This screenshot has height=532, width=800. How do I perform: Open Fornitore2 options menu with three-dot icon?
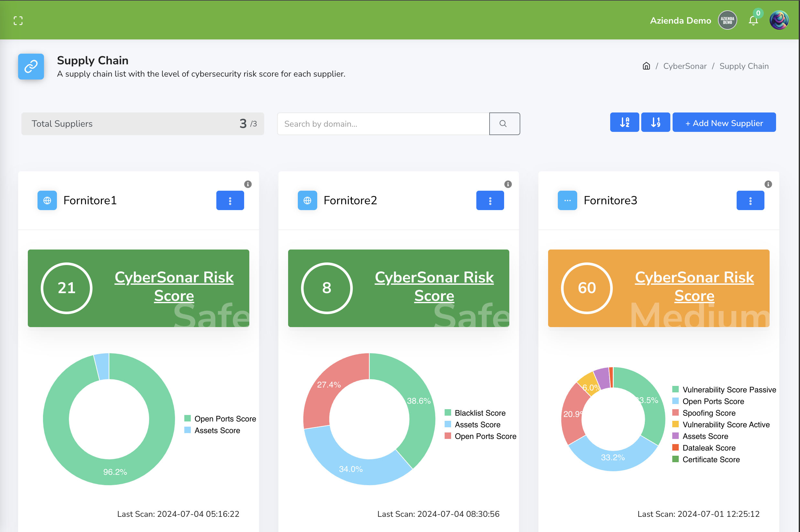click(x=490, y=200)
